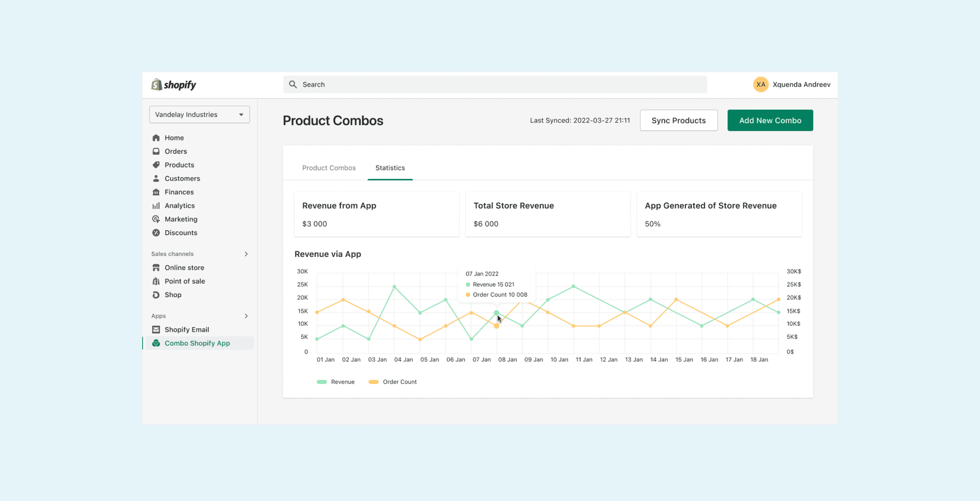Image resolution: width=980 pixels, height=501 pixels.
Task: Open the Vandelay Industries store dropdown
Action: coord(200,114)
